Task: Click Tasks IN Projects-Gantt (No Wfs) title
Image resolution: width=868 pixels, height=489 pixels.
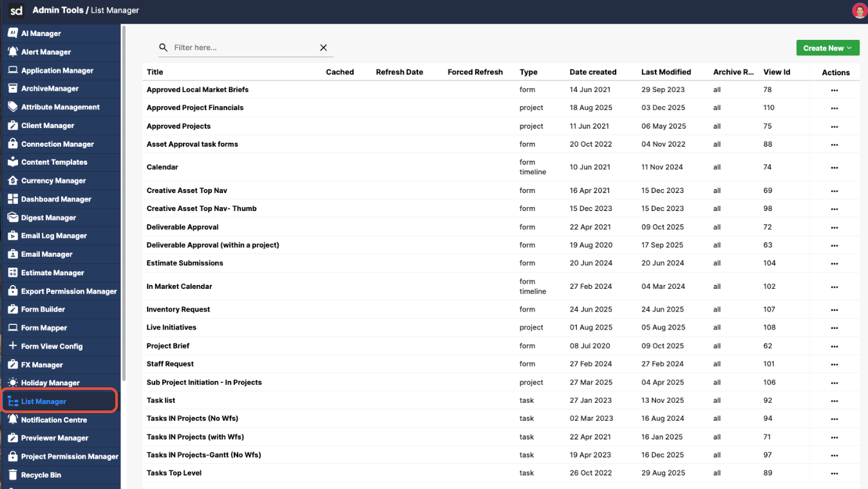Action: pos(203,455)
